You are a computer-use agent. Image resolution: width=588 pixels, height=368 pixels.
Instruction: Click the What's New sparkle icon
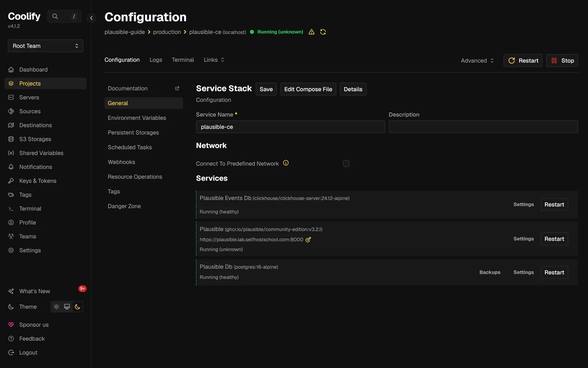click(11, 291)
